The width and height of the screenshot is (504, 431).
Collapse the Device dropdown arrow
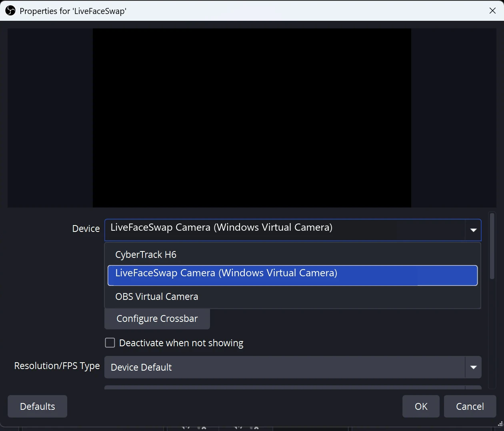[473, 230]
